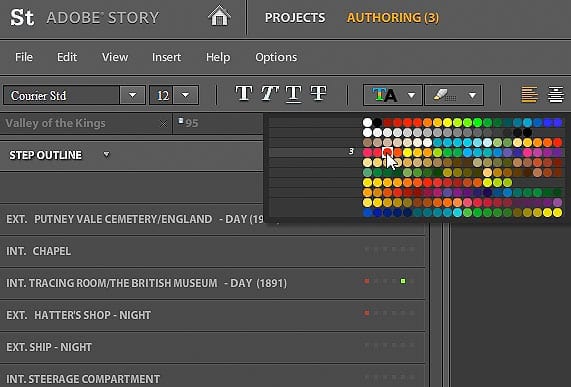This screenshot has height=387, width=571.
Task: Expand the highlight color dropdown arrow
Action: tap(472, 95)
